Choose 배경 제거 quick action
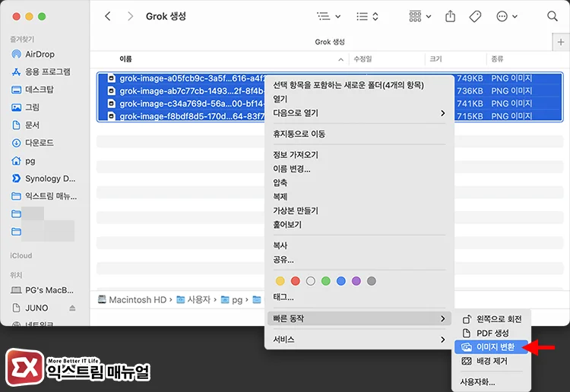 click(x=492, y=361)
